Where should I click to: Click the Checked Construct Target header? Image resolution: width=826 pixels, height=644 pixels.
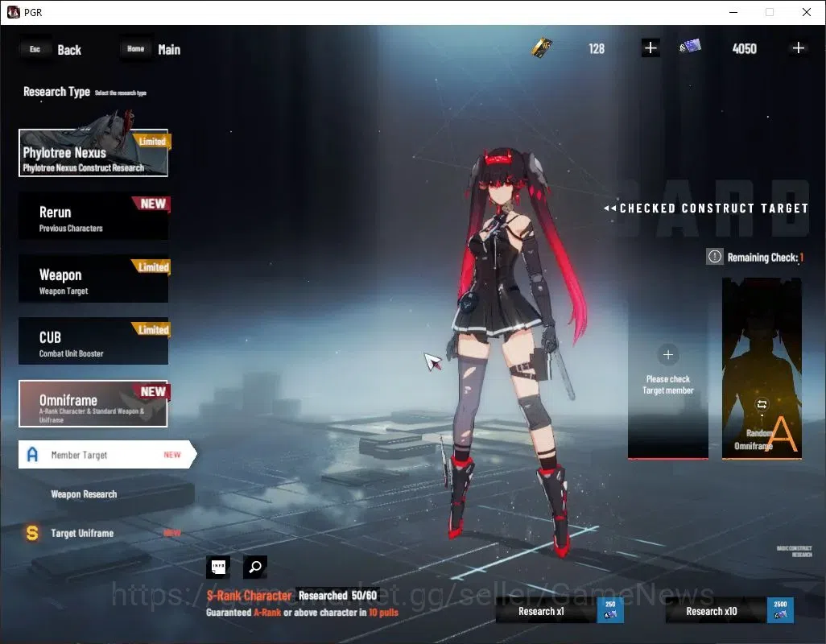pos(706,208)
